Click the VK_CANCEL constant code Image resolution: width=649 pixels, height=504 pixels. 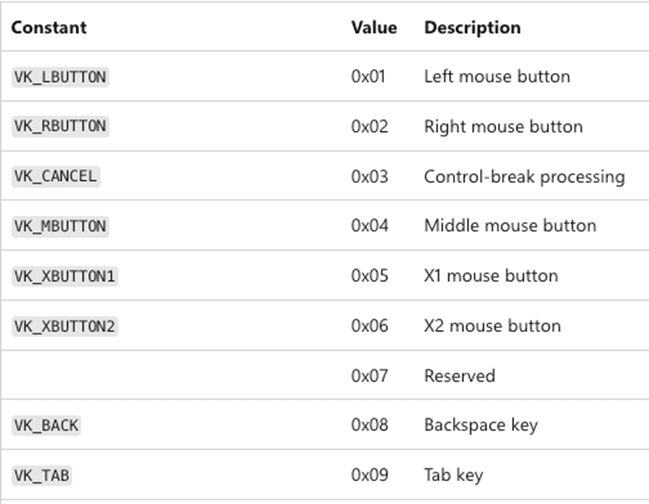tap(56, 177)
